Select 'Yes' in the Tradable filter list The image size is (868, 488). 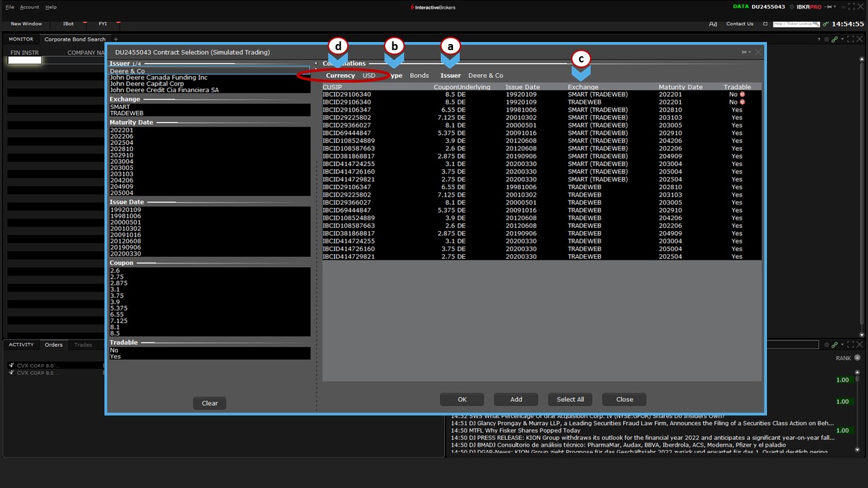[x=115, y=357]
